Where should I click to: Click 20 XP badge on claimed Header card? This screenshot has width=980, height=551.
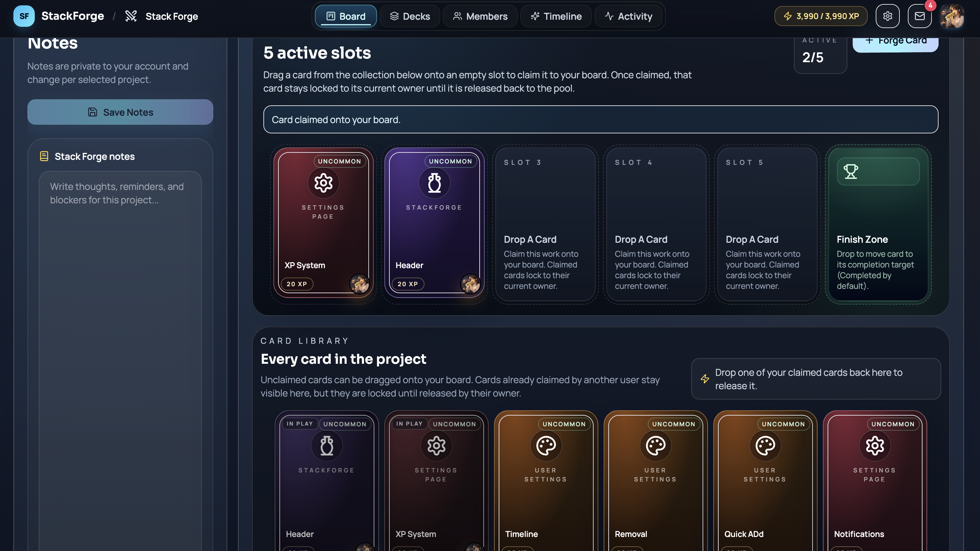(x=408, y=284)
